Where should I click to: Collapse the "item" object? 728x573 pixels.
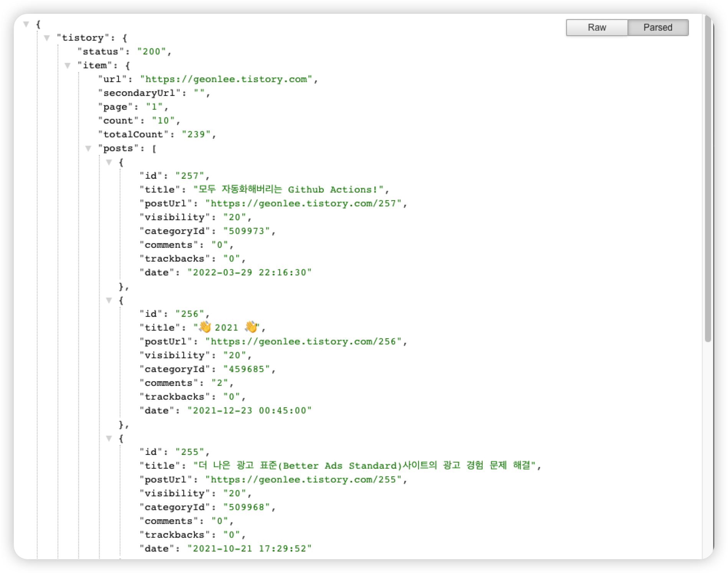click(x=68, y=66)
